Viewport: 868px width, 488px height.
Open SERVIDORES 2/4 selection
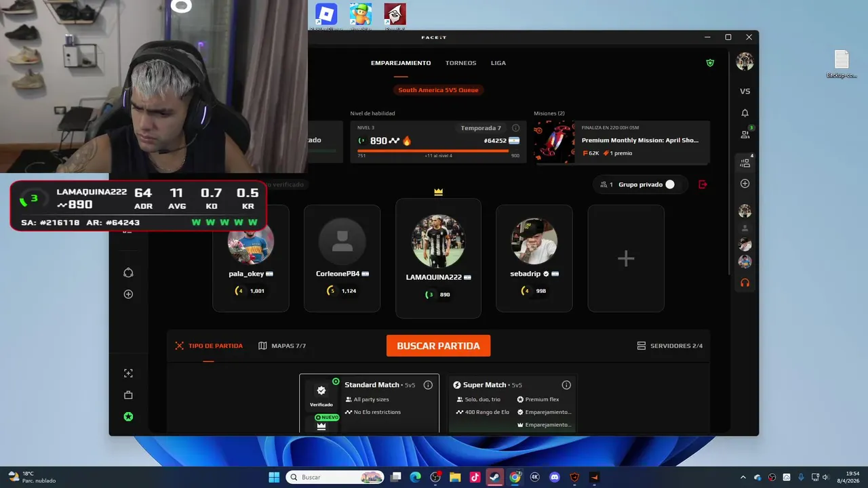coord(670,346)
